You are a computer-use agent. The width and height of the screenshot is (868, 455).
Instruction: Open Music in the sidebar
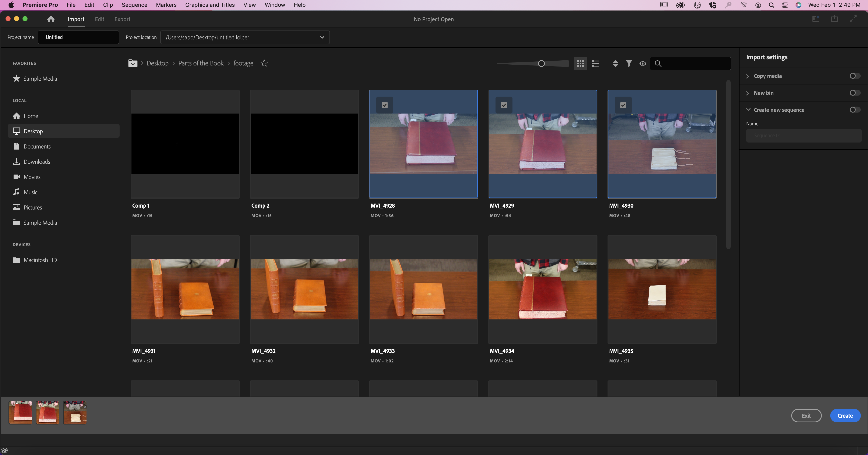tap(25, 192)
